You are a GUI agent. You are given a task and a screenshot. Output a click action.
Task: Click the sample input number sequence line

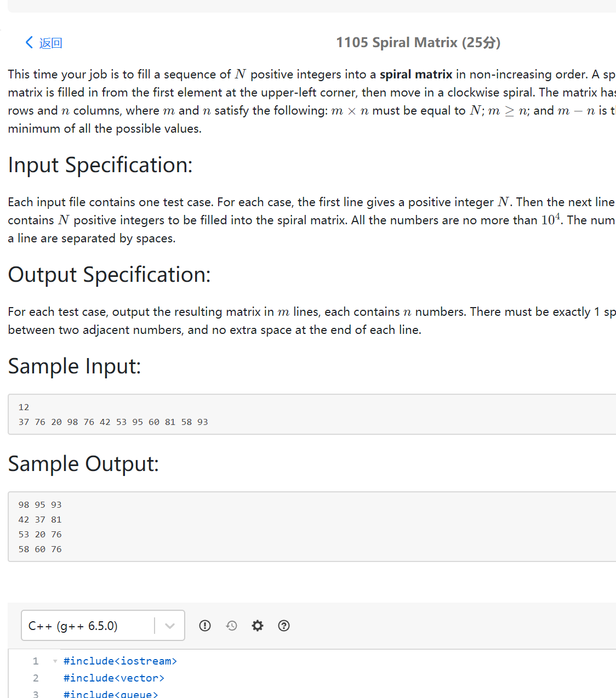(113, 422)
